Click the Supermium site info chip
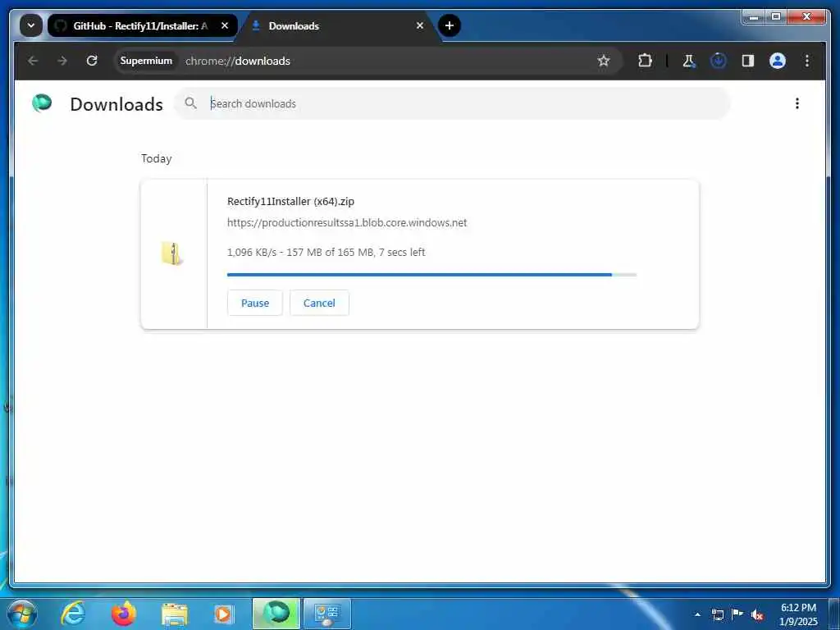The image size is (840, 630). tap(146, 61)
